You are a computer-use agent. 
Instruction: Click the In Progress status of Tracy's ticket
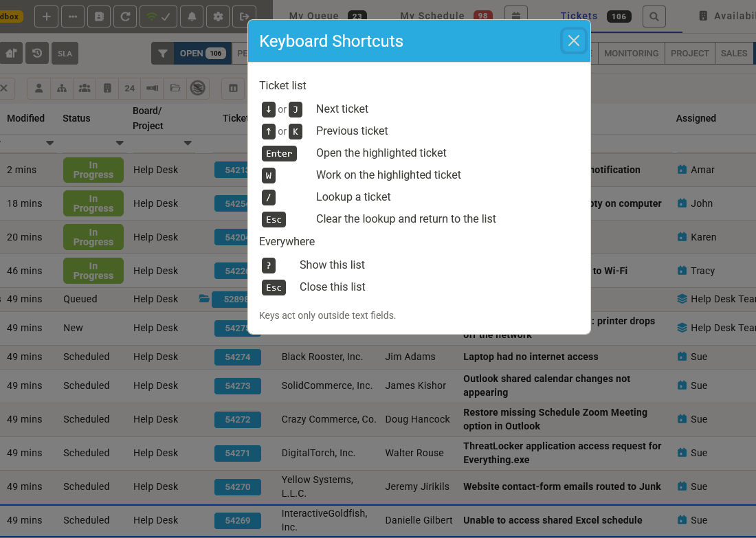pyautogui.click(x=93, y=271)
